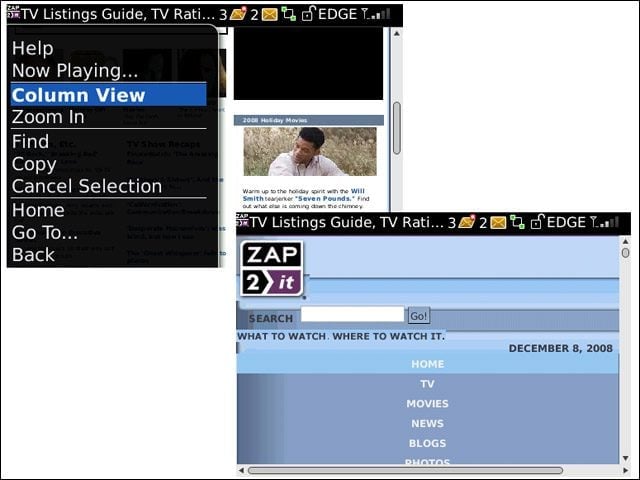
Task: Select Back menu entry
Action: [33, 255]
